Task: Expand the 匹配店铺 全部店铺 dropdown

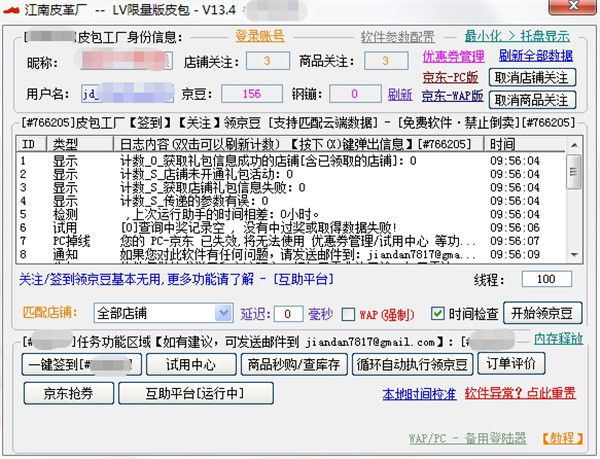Action: (224, 313)
